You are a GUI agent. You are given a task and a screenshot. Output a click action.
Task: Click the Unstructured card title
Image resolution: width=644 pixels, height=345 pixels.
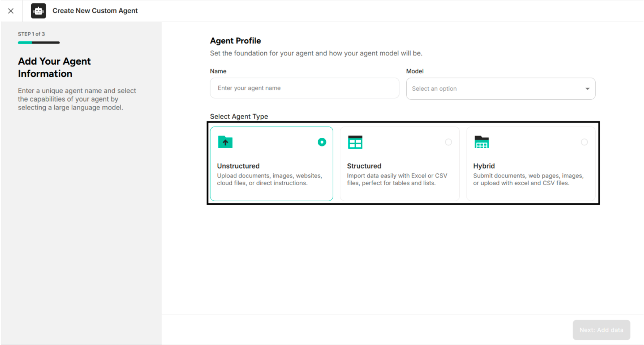pos(238,166)
